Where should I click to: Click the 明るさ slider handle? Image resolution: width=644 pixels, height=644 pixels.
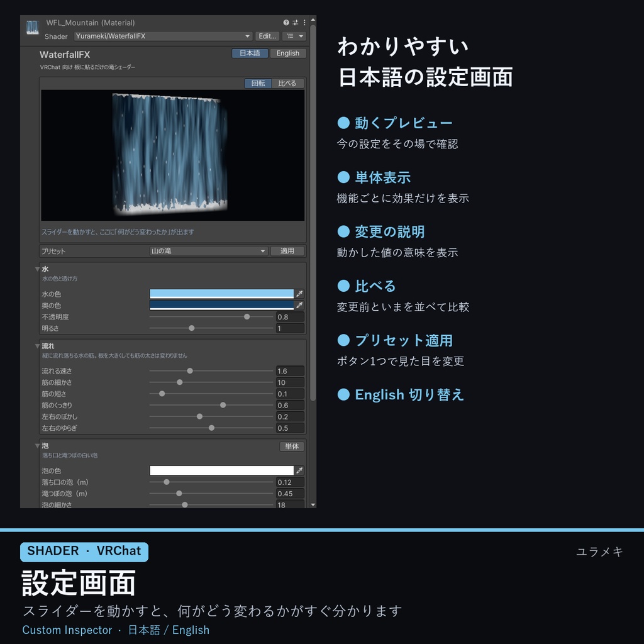pyautogui.click(x=192, y=328)
